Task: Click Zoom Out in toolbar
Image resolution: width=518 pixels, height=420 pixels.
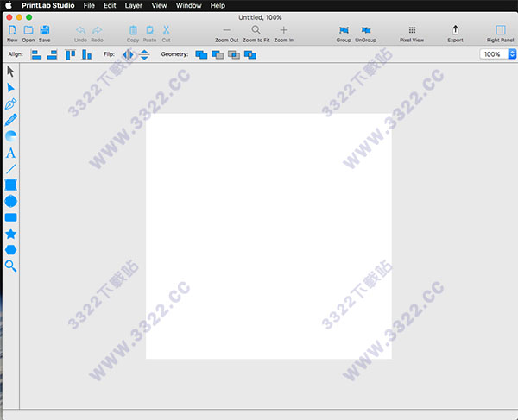Action: (226, 34)
